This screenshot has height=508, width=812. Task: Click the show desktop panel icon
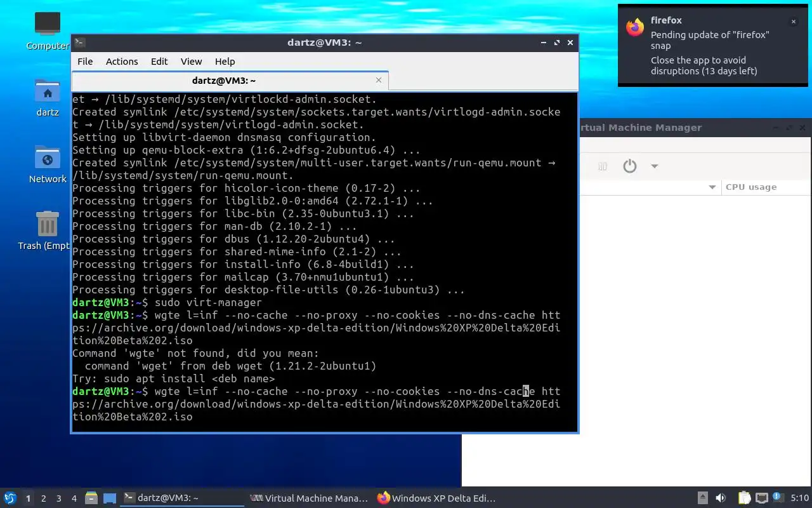coord(110,498)
